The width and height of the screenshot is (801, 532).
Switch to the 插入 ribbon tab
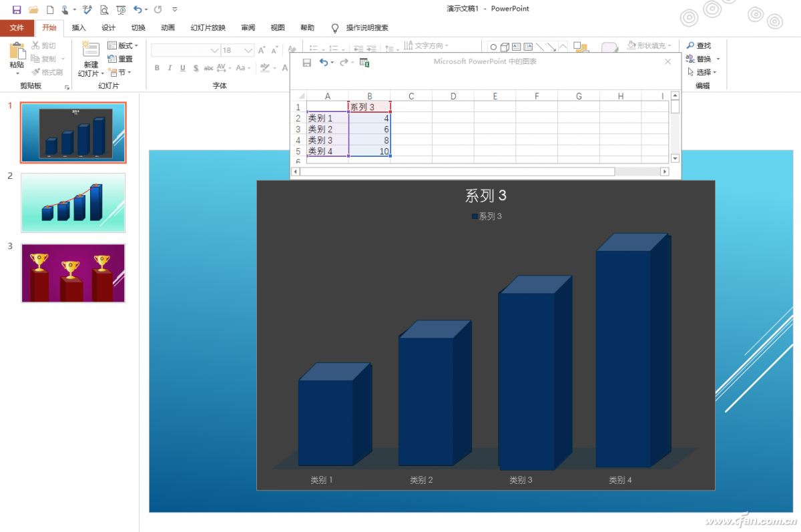pyautogui.click(x=79, y=28)
